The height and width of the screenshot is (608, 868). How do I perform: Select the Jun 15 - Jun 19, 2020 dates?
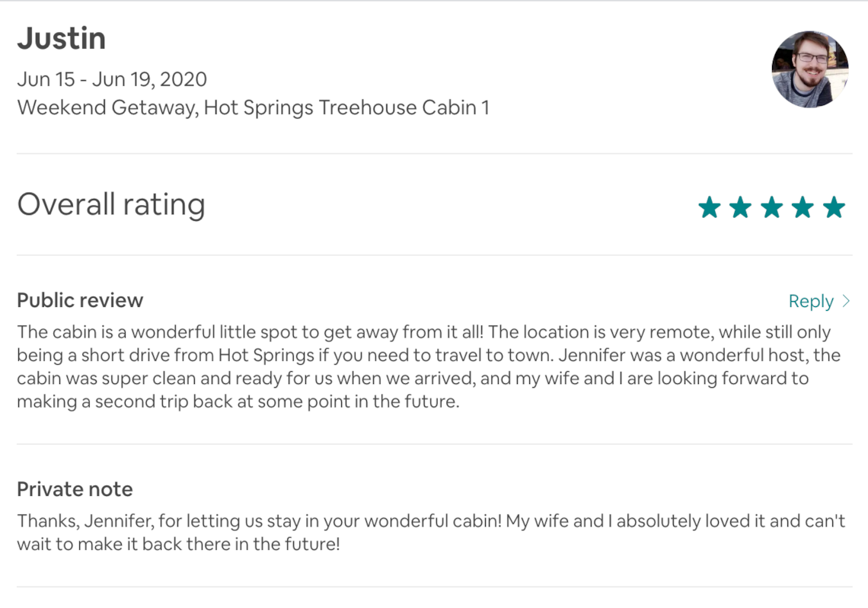coord(112,79)
